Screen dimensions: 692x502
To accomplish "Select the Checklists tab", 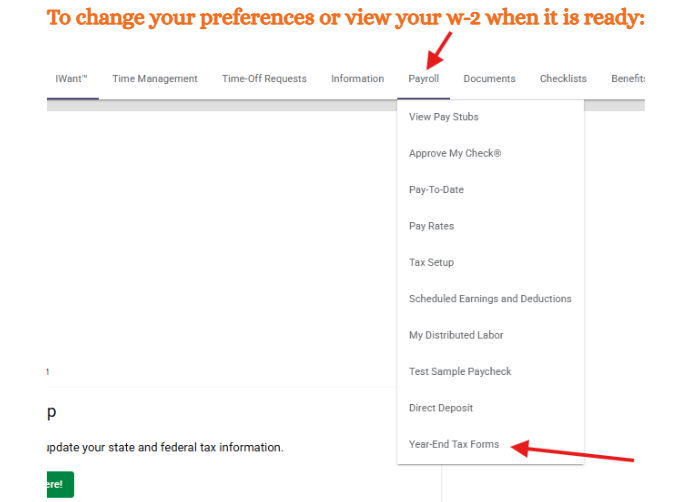I will pos(563,79).
